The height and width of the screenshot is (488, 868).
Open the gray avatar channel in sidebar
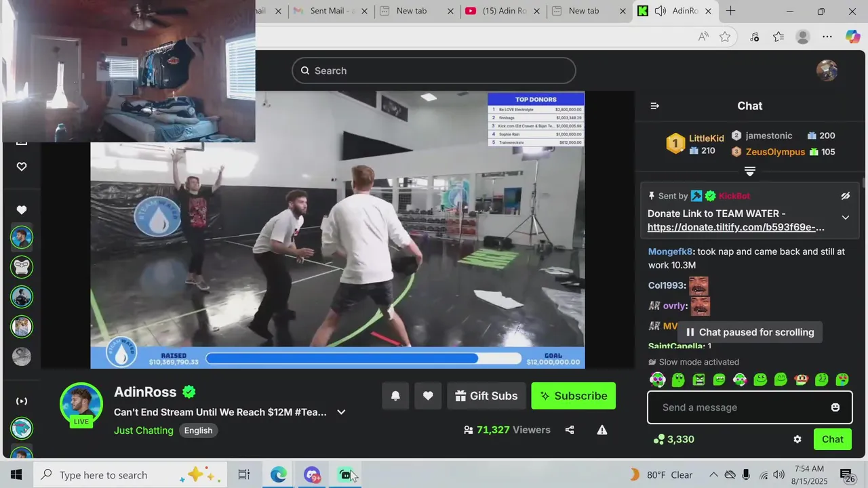pyautogui.click(x=22, y=357)
